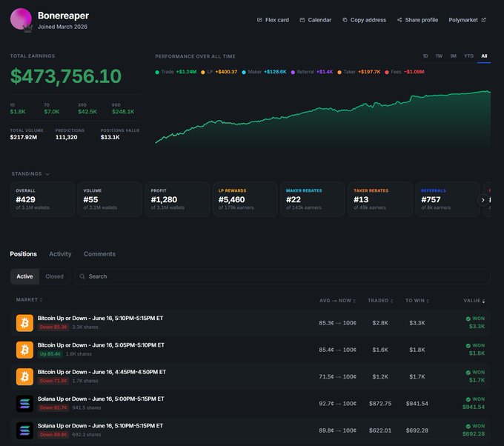Image resolution: width=504 pixels, height=446 pixels.
Task: Sort positions by TO WIN column
Action: tap(417, 301)
